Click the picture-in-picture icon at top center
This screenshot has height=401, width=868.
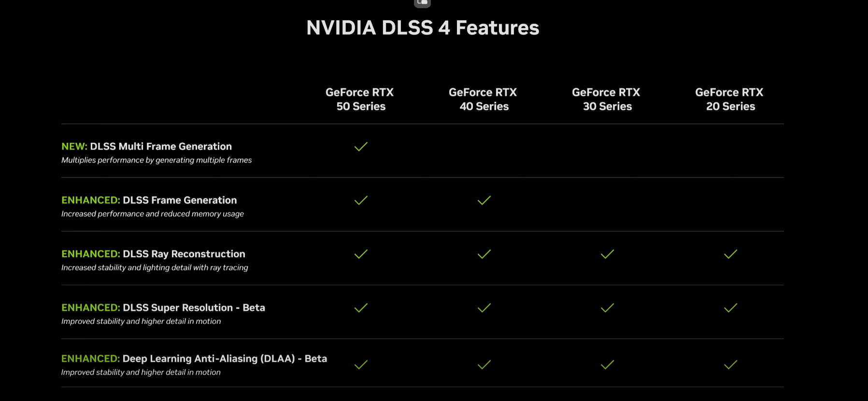click(422, 2)
